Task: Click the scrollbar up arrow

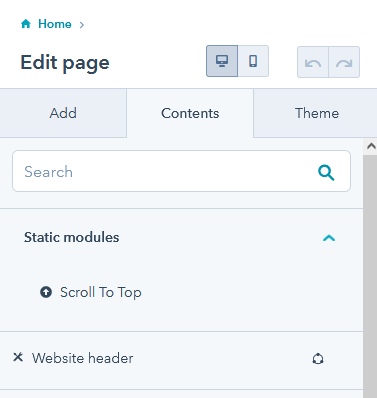Action: coord(371,146)
